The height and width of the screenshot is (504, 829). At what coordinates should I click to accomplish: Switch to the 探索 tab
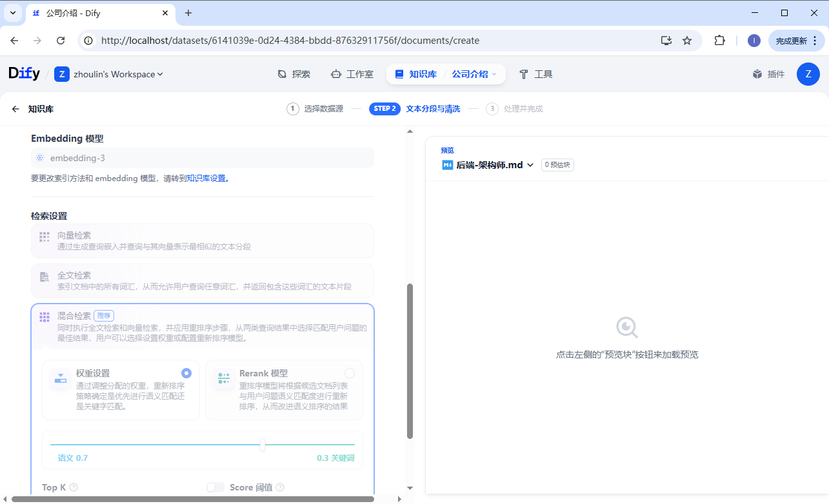tap(294, 74)
